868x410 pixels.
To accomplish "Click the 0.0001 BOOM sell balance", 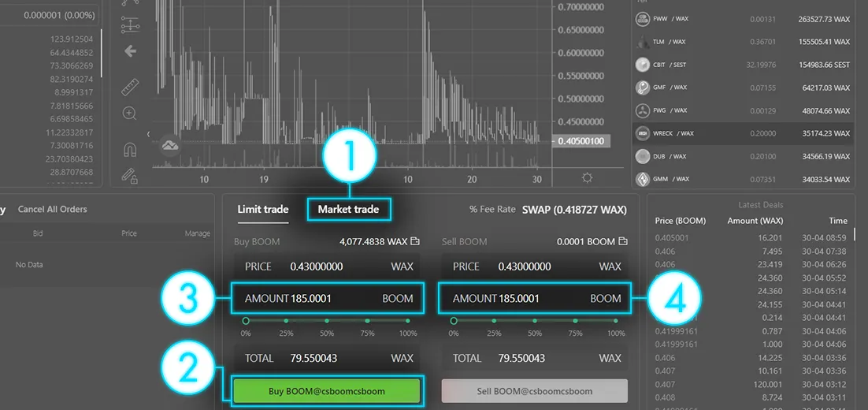I will 586,241.
